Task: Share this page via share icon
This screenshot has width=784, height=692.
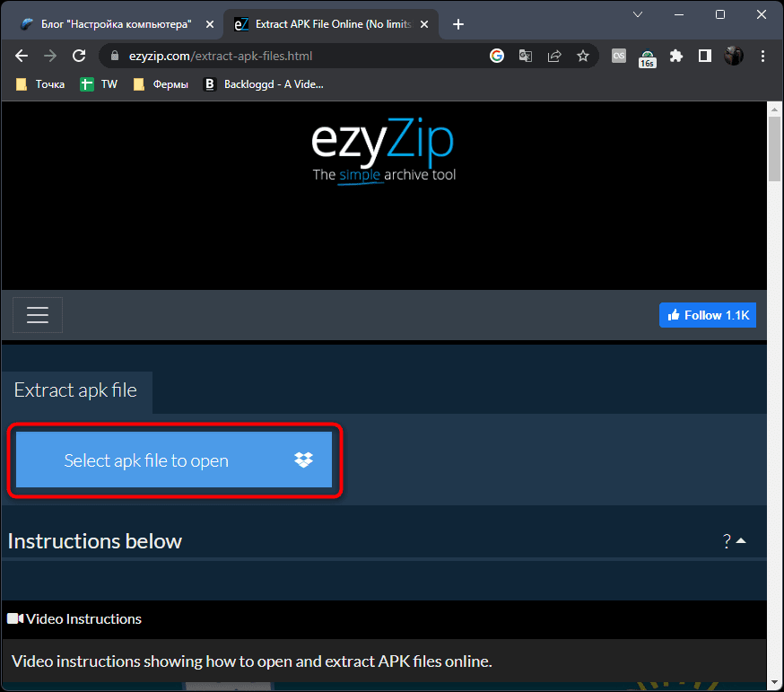Action: pos(554,56)
